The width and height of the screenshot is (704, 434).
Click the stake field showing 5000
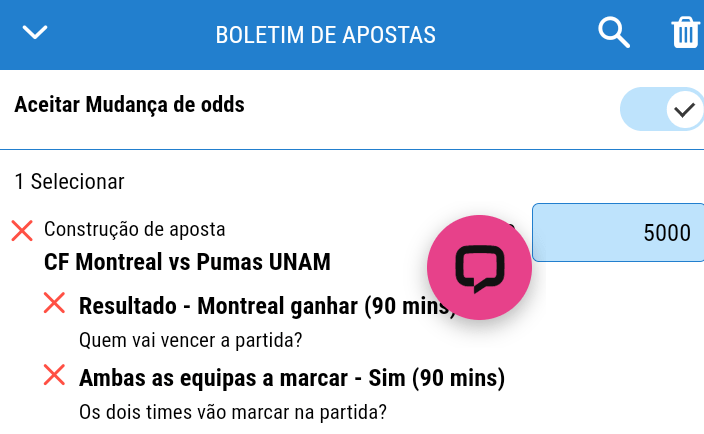pos(617,233)
